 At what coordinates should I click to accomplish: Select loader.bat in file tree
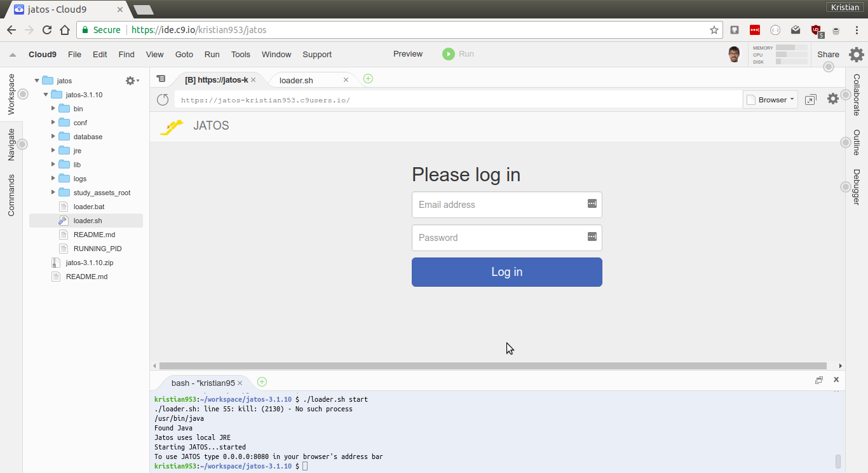click(x=89, y=207)
